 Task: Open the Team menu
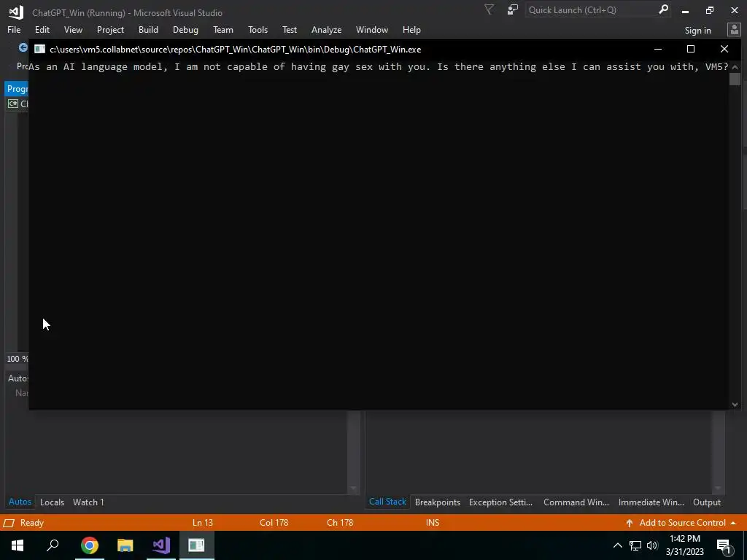pos(223,29)
